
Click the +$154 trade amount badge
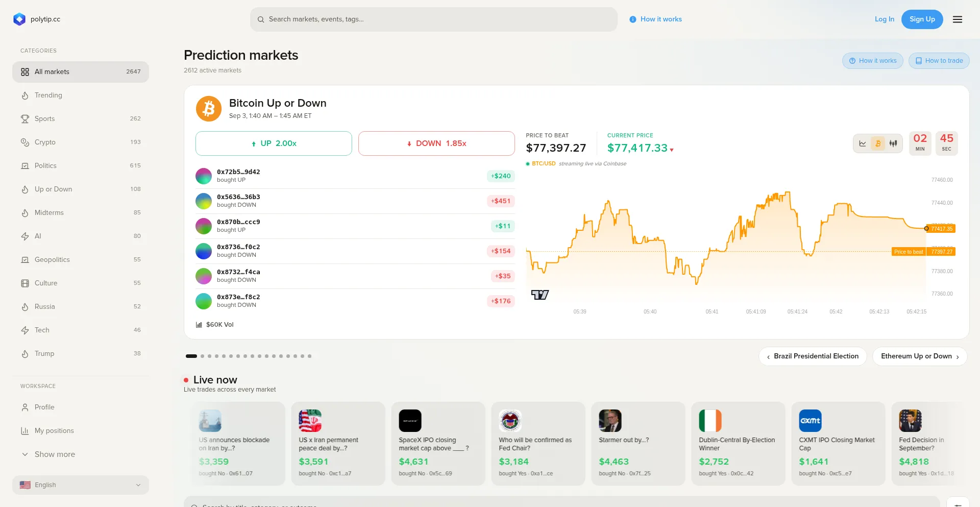pyautogui.click(x=501, y=251)
